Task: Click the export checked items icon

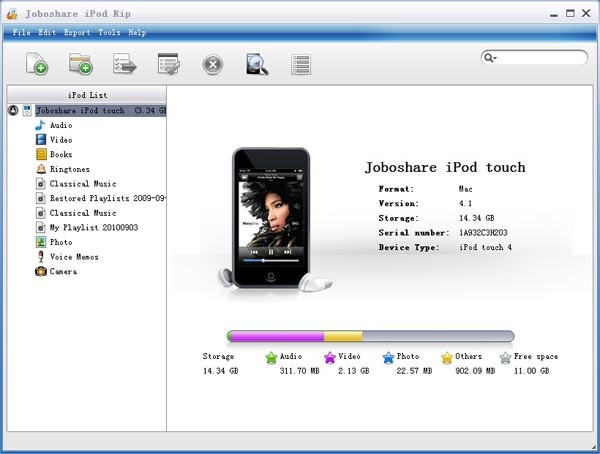Action: tap(124, 64)
